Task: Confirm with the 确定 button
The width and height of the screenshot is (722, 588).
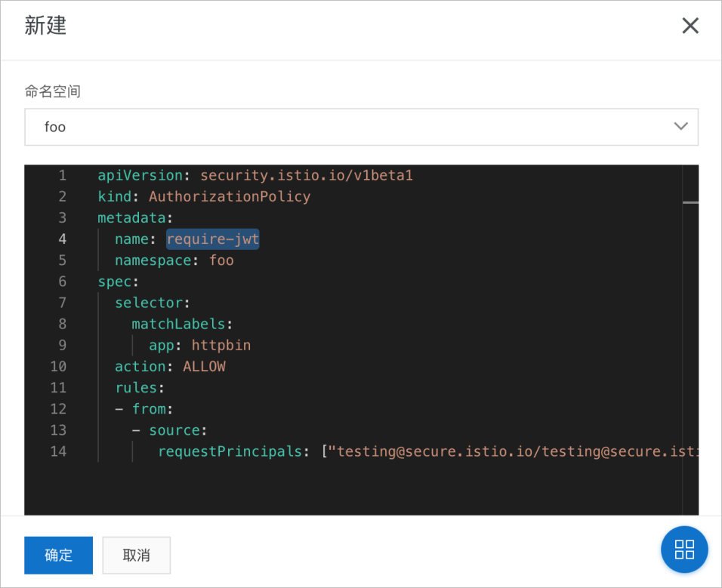Action: pyautogui.click(x=58, y=555)
